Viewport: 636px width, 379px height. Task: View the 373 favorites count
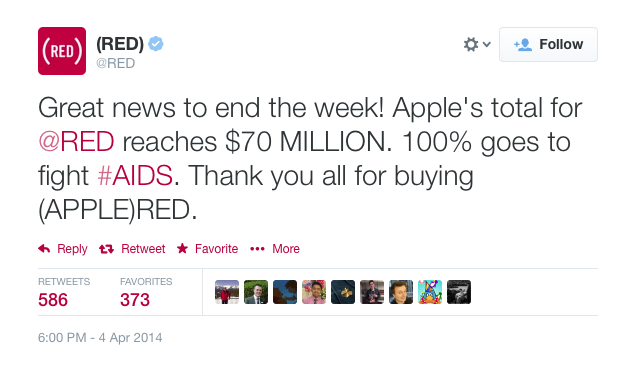(135, 300)
